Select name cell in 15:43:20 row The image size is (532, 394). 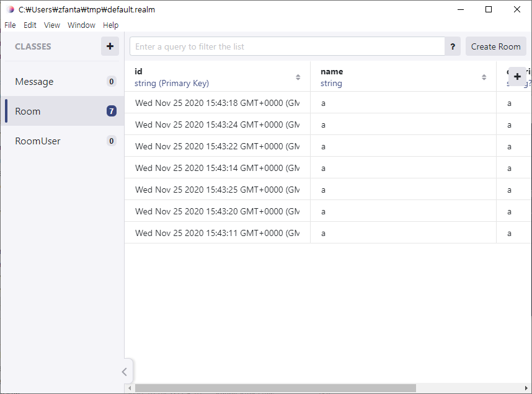coord(404,211)
